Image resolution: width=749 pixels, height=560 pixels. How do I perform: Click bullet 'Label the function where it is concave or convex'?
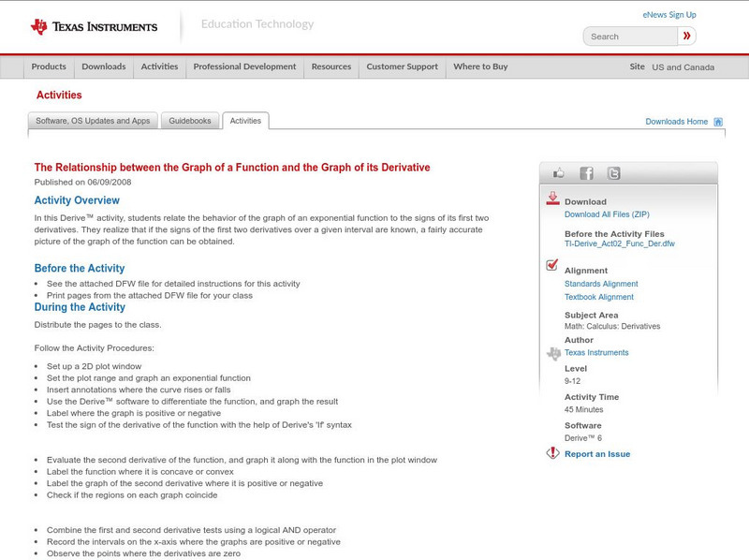(x=140, y=472)
